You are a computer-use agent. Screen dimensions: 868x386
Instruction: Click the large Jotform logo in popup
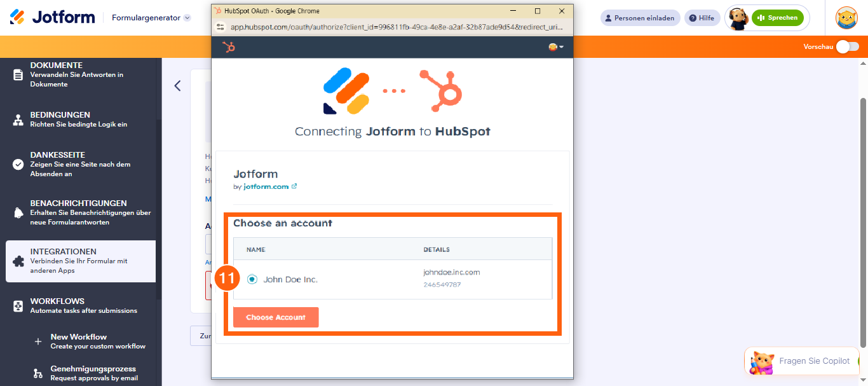pyautogui.click(x=346, y=90)
